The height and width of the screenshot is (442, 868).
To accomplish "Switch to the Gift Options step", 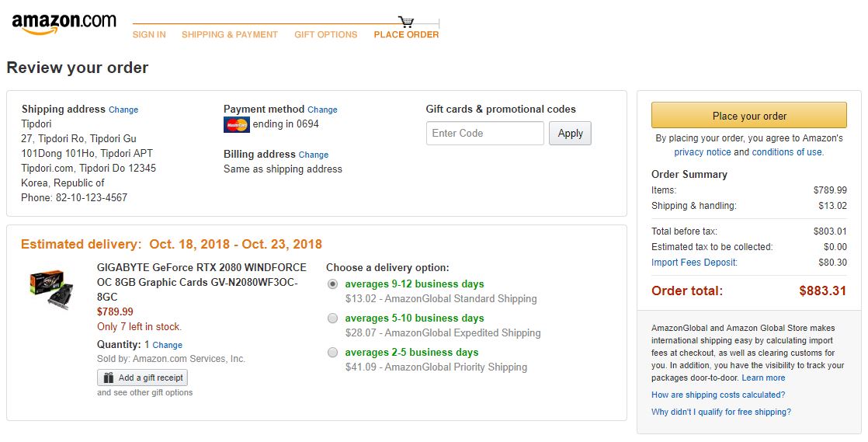I will coord(326,35).
